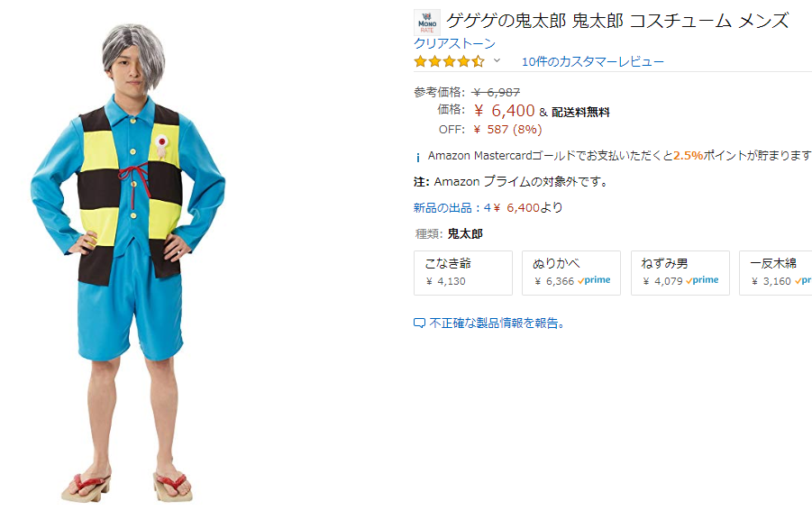Viewport: 812px width, 510px height.
Task: Click the prime badge on ぬりかべ
Action: (594, 280)
